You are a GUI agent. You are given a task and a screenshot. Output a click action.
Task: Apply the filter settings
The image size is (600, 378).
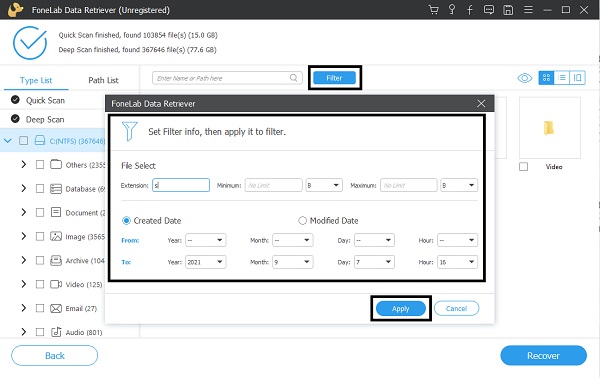(401, 308)
